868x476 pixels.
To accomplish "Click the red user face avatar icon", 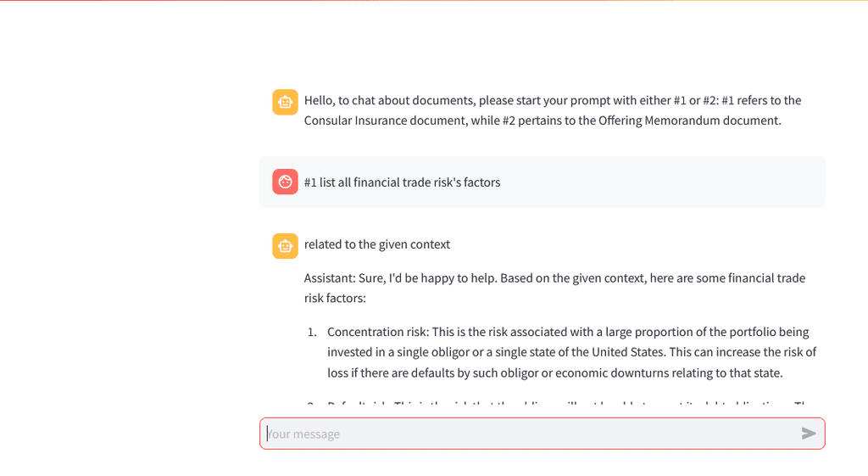I will (285, 182).
